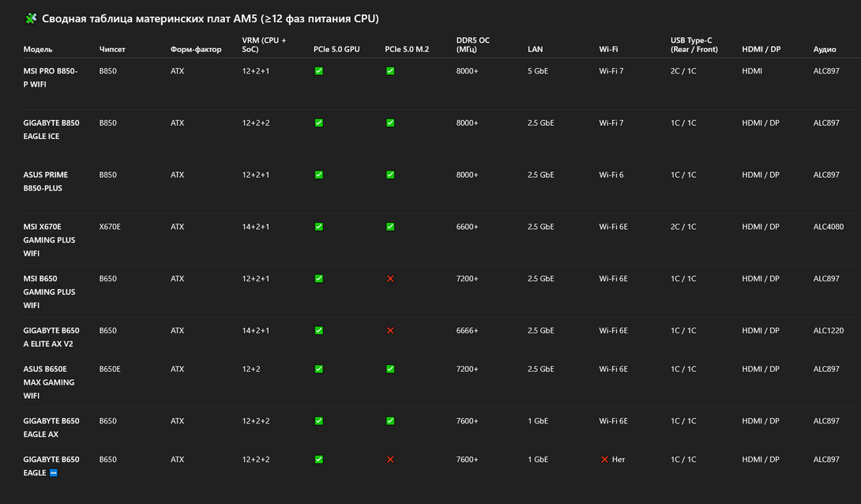Click the MSI X670E GAMING PLUS WIFI model name
This screenshot has height=504, width=861.
pyautogui.click(x=50, y=240)
